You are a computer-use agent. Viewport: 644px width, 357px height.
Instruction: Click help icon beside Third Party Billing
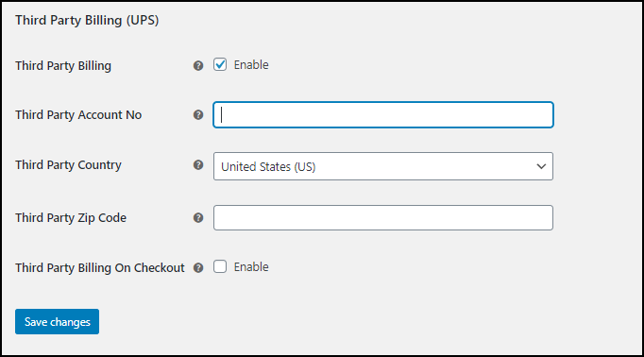[198, 66]
